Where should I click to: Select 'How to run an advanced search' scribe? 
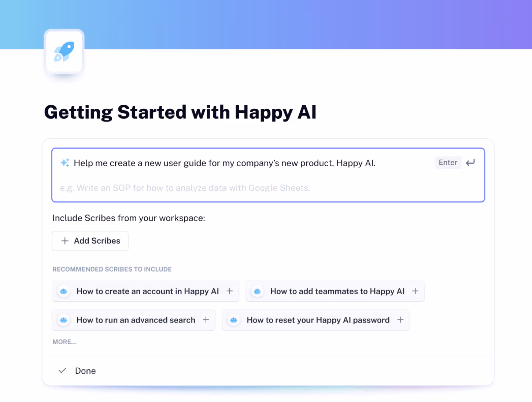133,320
